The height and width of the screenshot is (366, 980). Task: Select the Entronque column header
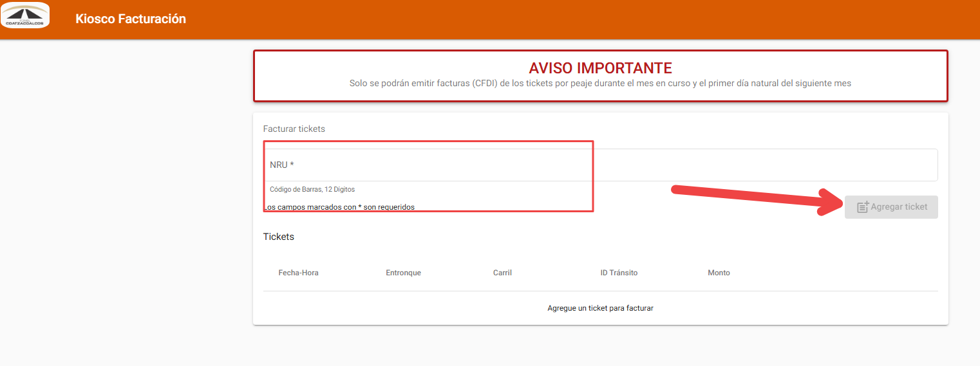pyautogui.click(x=403, y=273)
